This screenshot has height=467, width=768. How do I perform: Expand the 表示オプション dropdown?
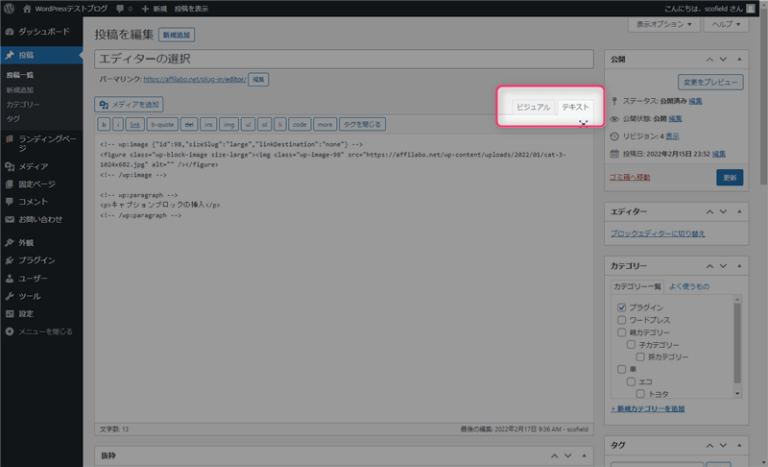click(664, 24)
